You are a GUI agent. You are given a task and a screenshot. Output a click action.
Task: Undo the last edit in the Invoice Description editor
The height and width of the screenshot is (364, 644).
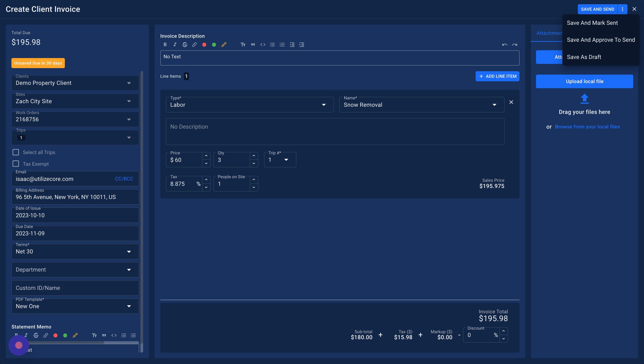click(504, 44)
